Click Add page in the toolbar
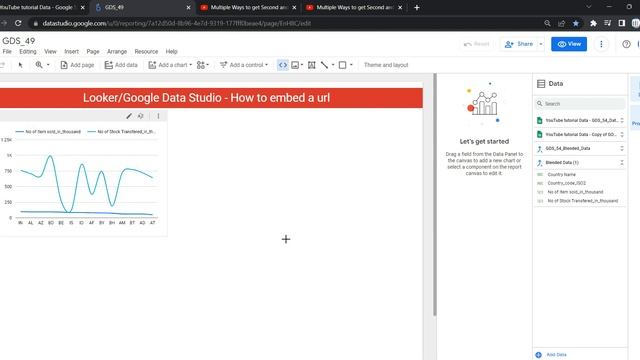This screenshot has width=640, height=360. click(77, 65)
